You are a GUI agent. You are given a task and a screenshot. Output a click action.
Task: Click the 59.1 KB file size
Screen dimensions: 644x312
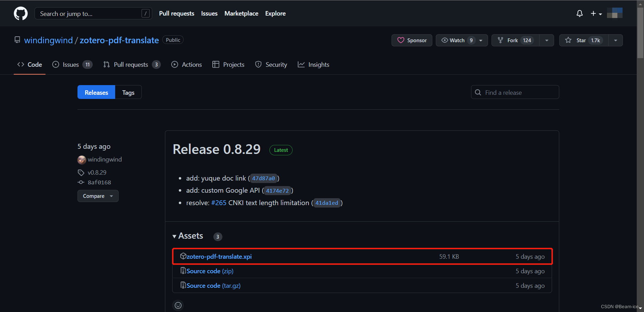449,257
